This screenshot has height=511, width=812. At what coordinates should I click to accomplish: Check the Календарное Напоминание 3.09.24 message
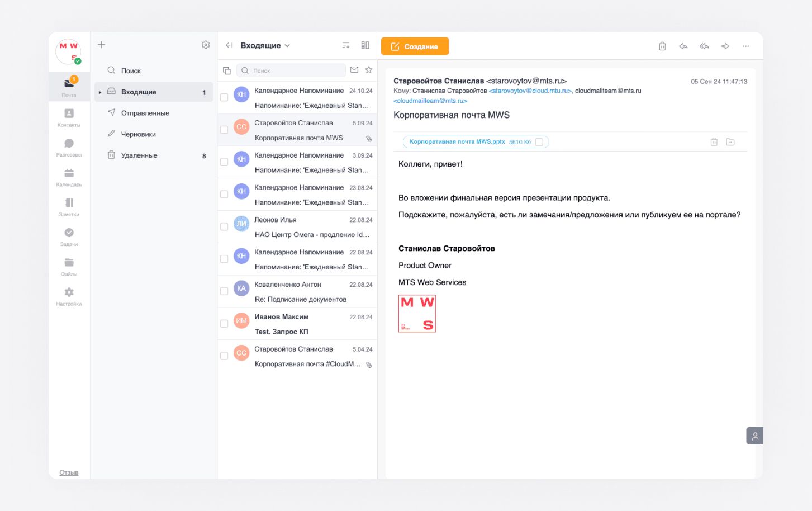click(224, 162)
